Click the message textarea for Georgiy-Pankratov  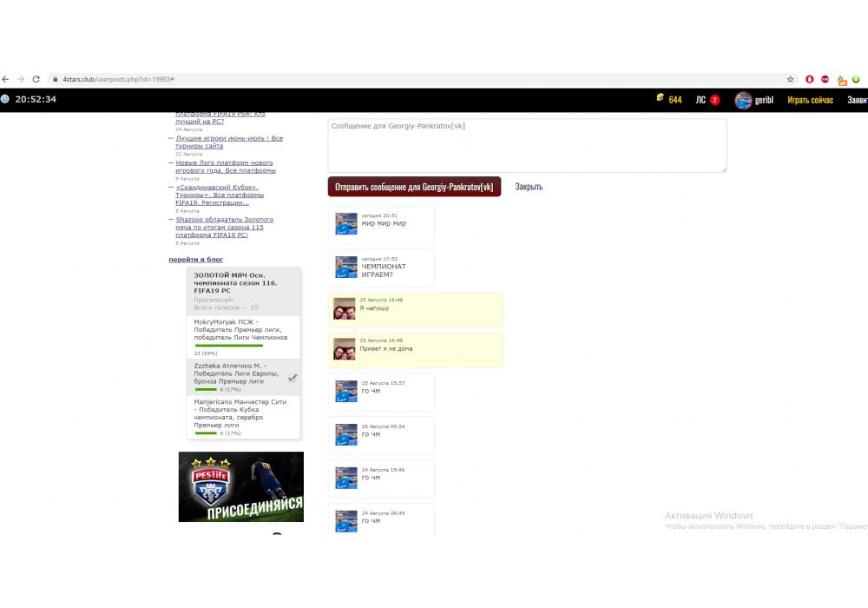coord(527,145)
